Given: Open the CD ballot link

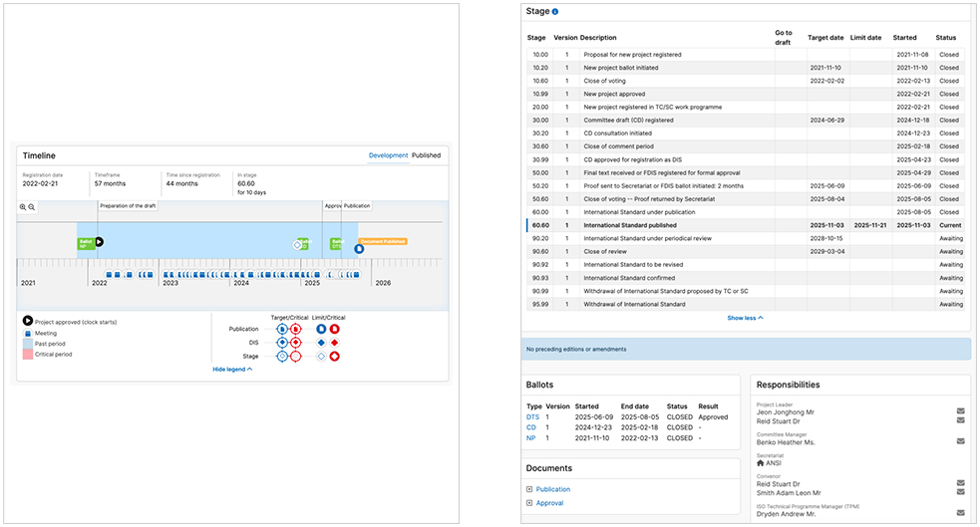Looking at the screenshot, I should click(x=532, y=427).
